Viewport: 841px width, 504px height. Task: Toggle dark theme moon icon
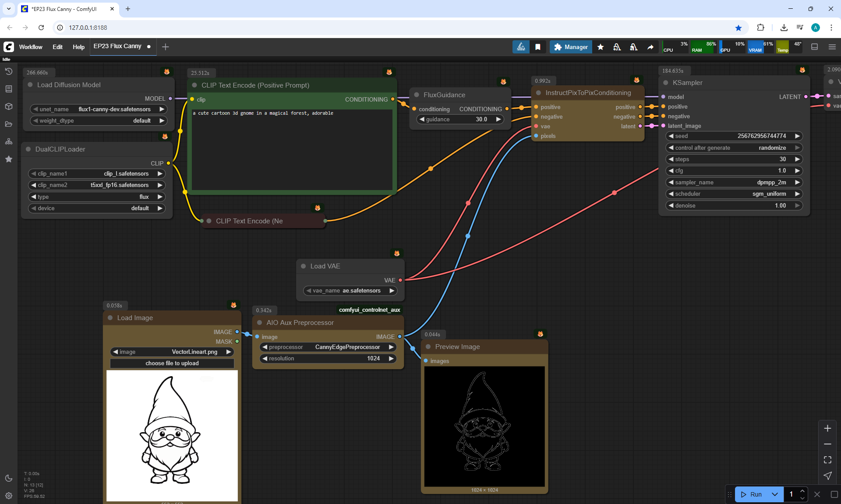pos(8,478)
